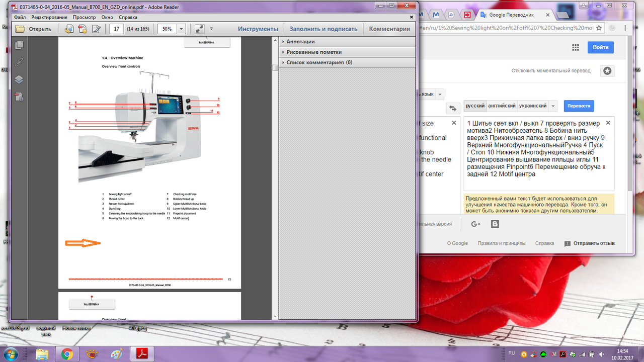Click the create PDF online toolbar icon
644x362 pixels.
[x=83, y=29]
